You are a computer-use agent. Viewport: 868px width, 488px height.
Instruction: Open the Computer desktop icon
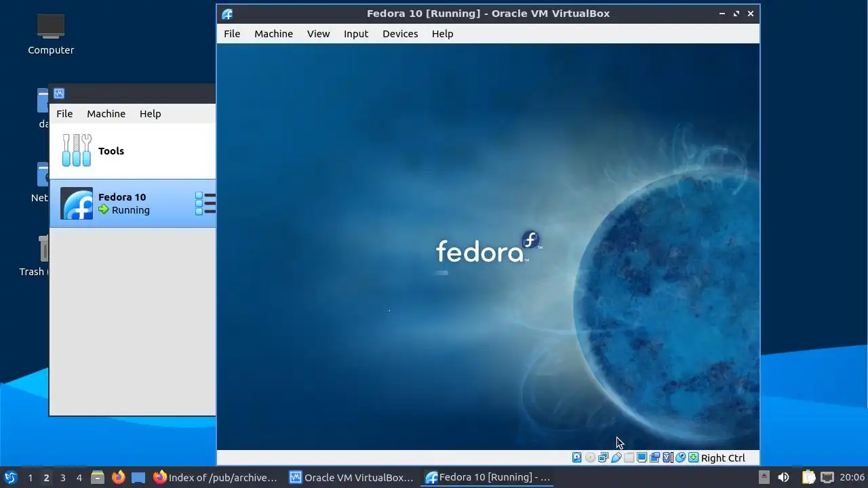click(51, 34)
